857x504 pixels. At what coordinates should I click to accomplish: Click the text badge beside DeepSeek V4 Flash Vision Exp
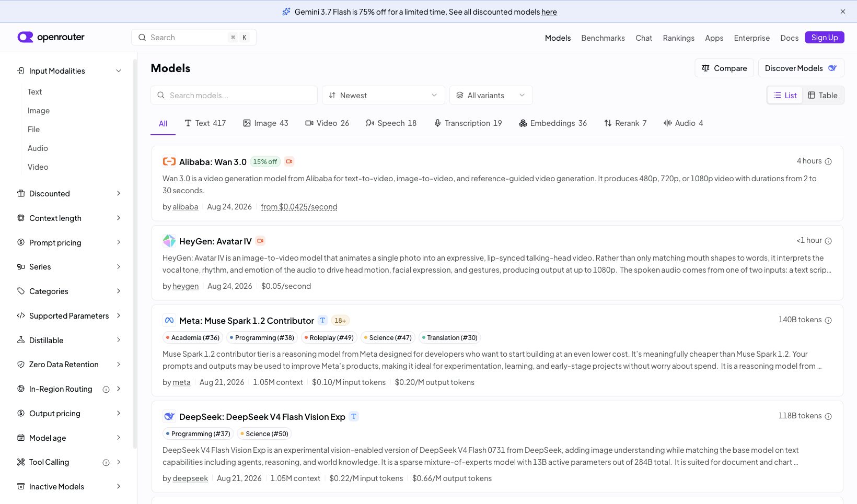point(354,416)
